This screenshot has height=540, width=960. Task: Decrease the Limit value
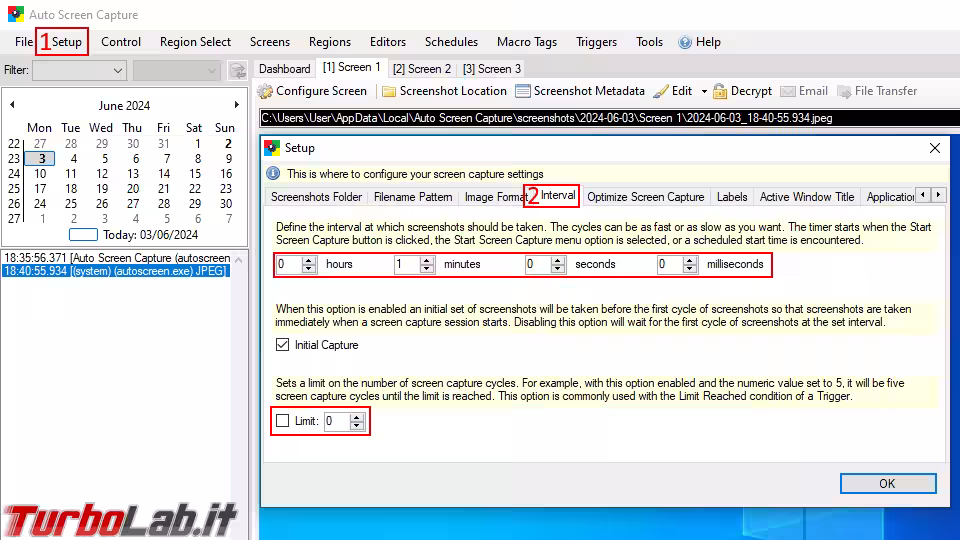357,426
